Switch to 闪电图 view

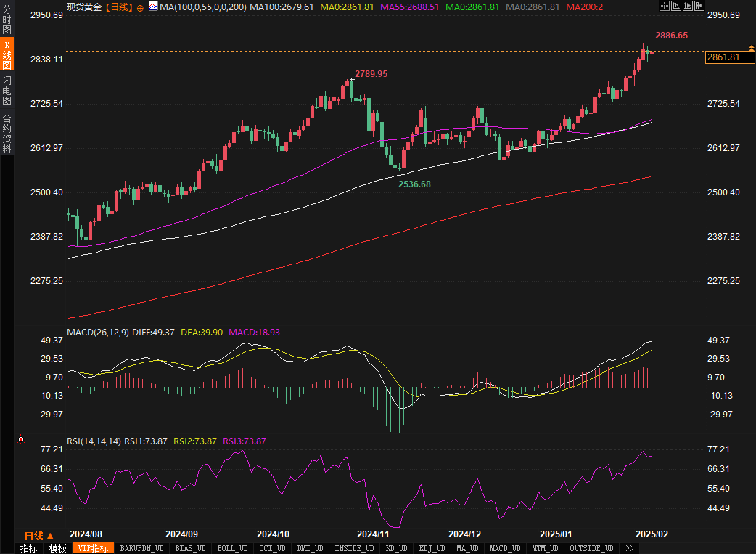point(7,91)
